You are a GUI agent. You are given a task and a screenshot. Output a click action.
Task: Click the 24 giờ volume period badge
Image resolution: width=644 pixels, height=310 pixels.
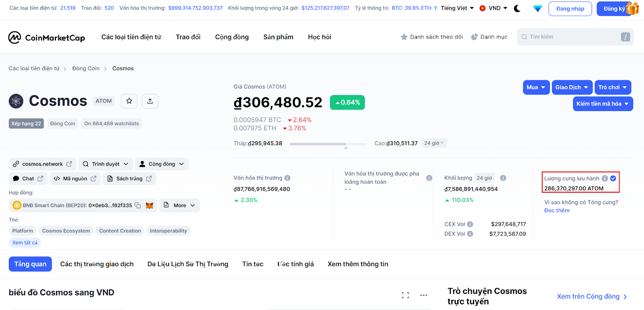click(x=484, y=178)
